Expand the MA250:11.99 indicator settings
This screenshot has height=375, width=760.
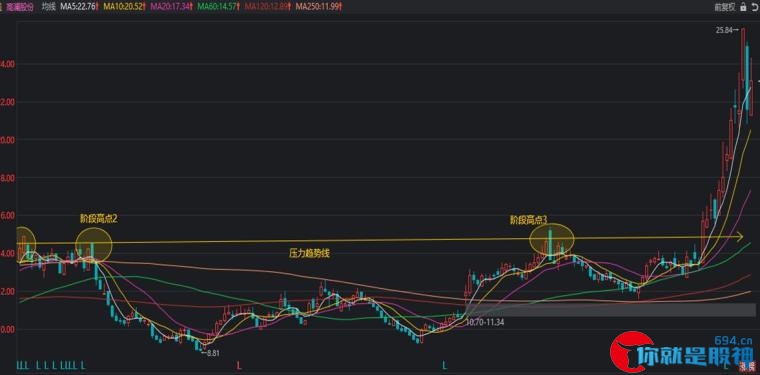(x=318, y=6)
